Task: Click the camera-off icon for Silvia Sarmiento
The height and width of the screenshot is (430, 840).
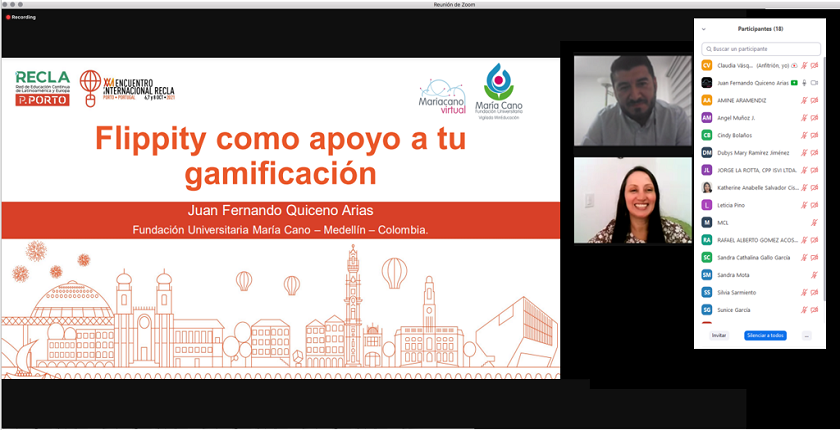Action: tap(814, 292)
